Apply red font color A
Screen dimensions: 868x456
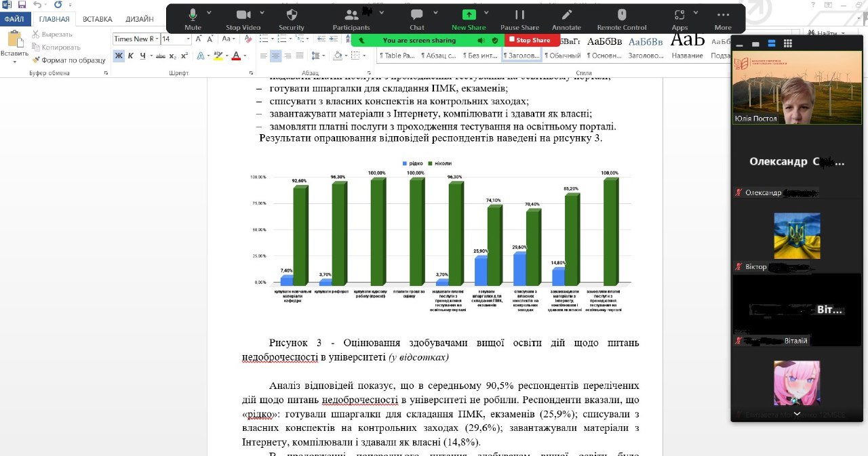(x=236, y=56)
